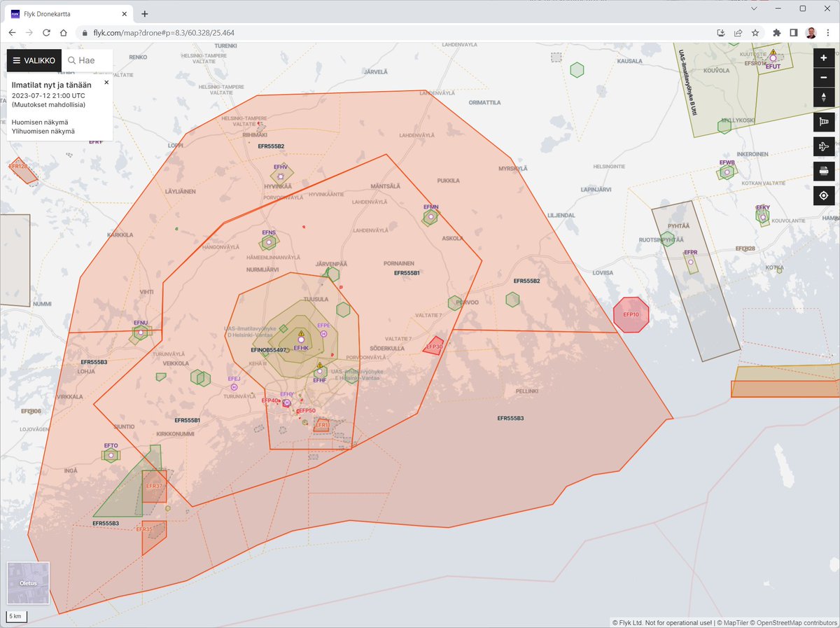840x628 pixels.
Task: Click the EFR35 restricted area label
Action: (x=145, y=529)
